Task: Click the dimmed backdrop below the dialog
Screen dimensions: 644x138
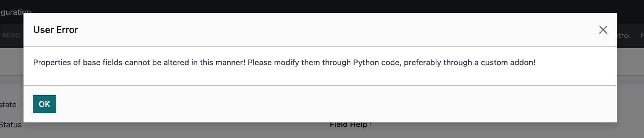Action: click(x=189, y=131)
